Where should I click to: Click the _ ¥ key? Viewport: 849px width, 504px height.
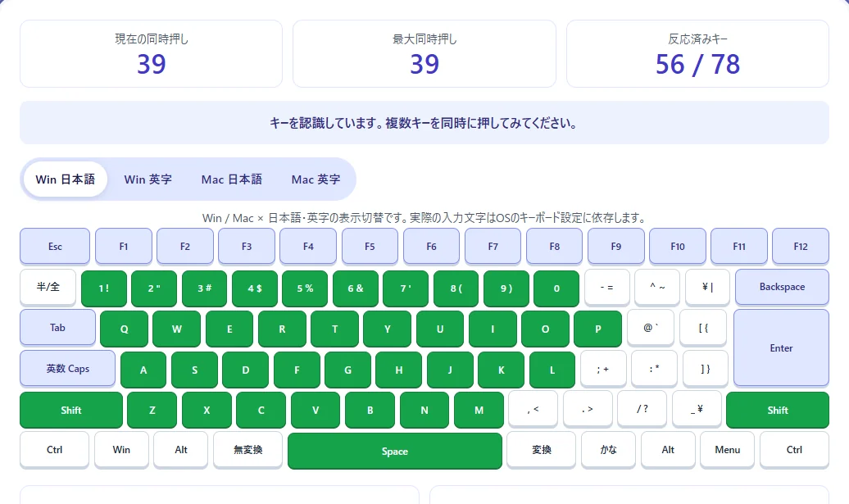click(697, 409)
